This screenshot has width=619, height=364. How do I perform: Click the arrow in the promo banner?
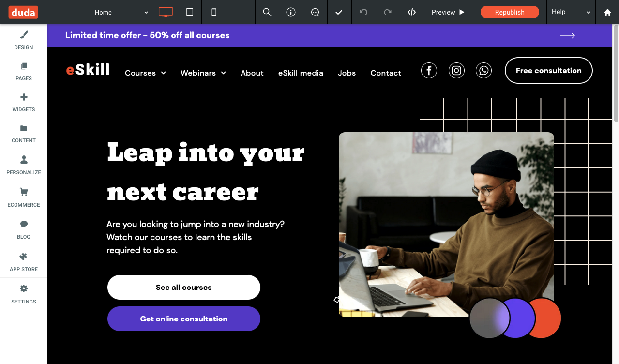[567, 36]
